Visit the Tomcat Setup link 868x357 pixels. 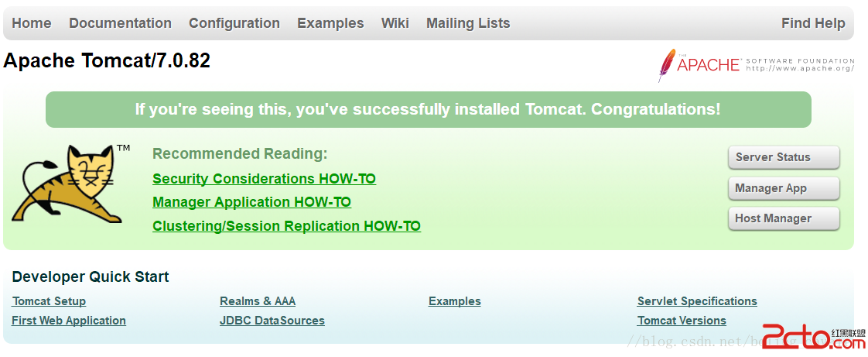click(x=49, y=301)
